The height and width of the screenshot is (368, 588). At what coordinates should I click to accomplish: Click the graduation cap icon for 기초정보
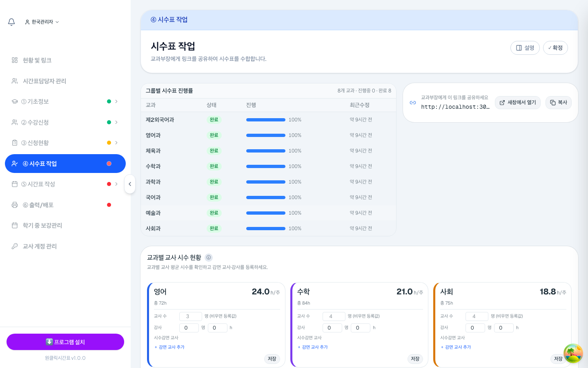click(15, 101)
